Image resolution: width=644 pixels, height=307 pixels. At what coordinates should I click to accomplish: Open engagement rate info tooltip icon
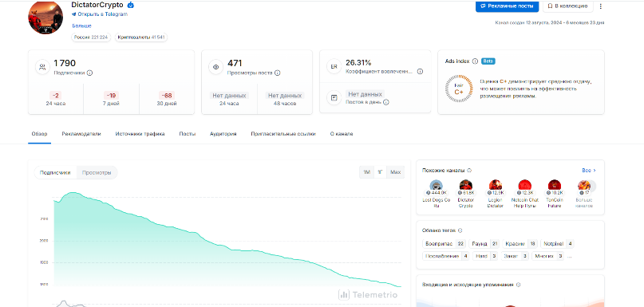[x=420, y=72]
